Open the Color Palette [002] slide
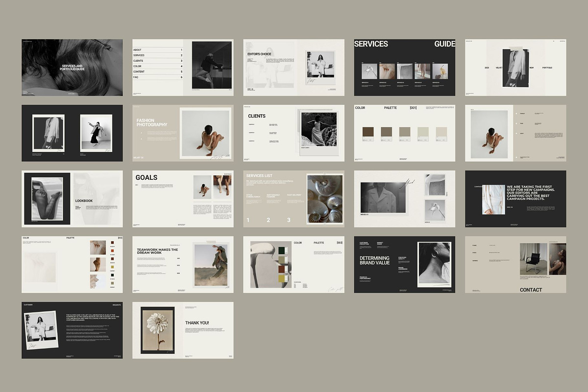The height and width of the screenshot is (392, 588). pyautogui.click(x=72, y=265)
